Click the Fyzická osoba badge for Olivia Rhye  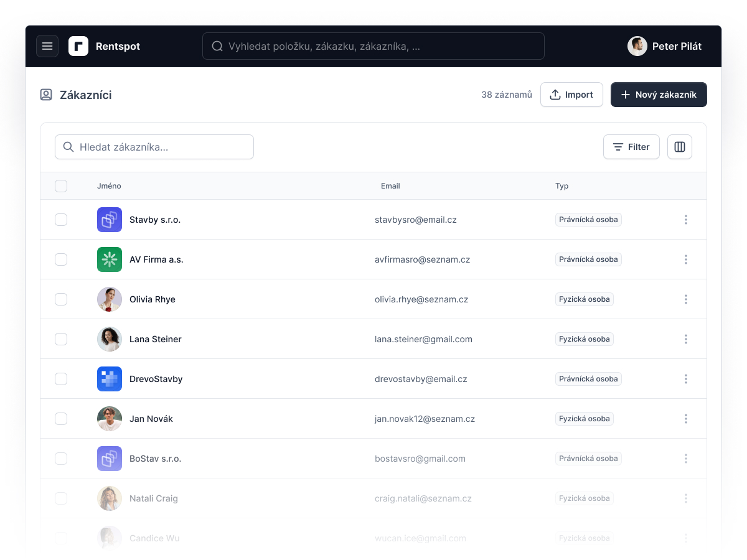(x=585, y=299)
